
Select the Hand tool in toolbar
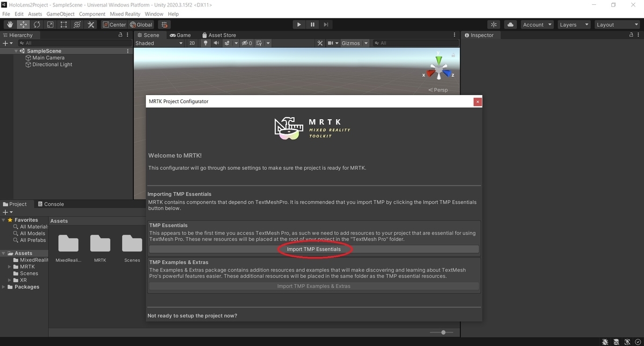pos(10,25)
